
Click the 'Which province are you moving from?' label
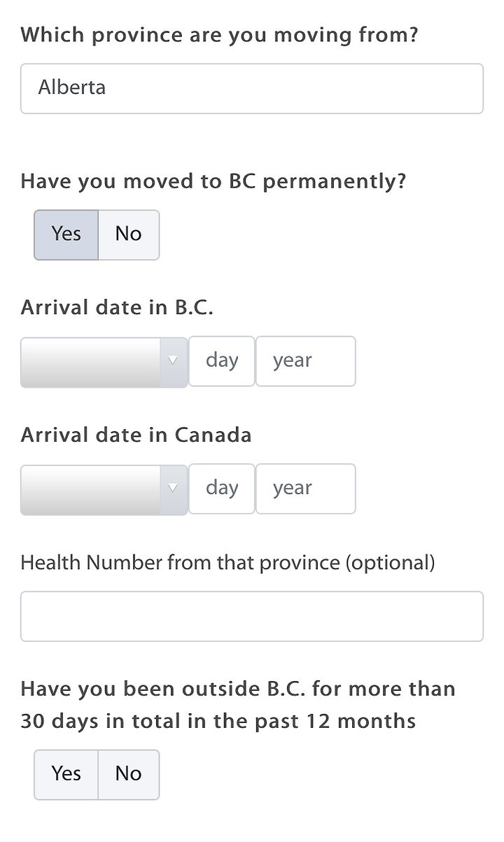pos(219,34)
